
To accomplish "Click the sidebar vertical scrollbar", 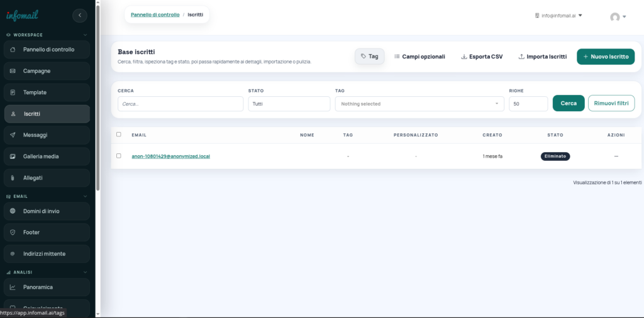I will point(97,94).
